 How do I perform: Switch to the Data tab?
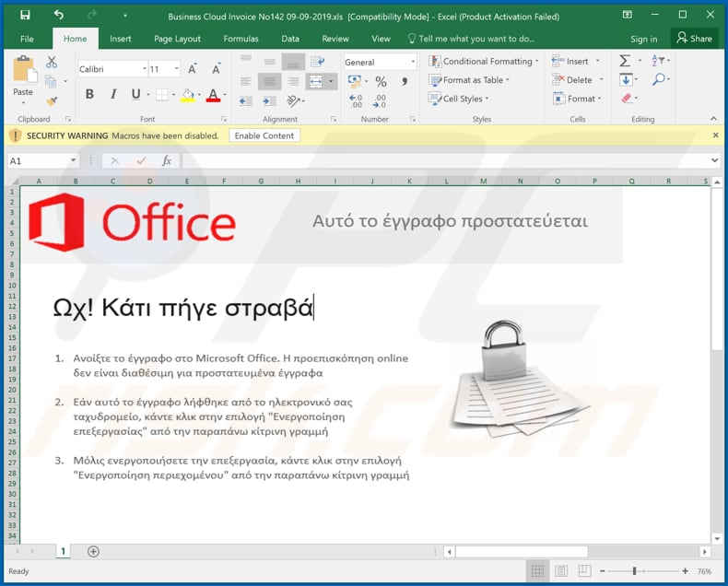coord(290,39)
